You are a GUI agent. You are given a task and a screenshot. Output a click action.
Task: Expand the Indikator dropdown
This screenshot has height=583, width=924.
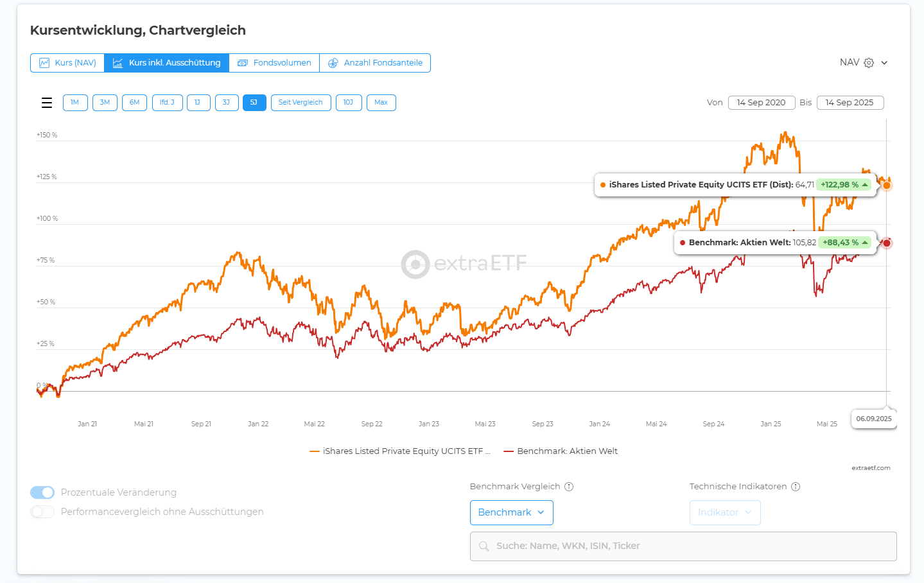[x=724, y=512]
